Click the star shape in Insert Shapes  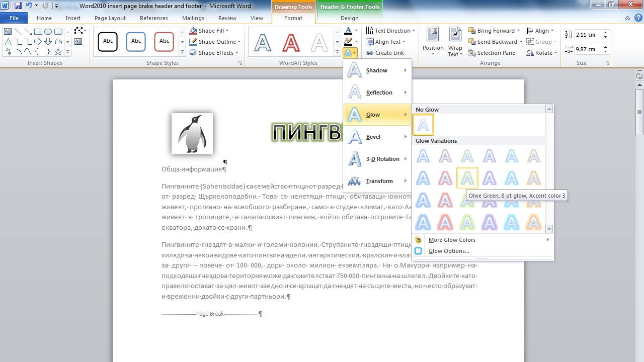click(x=58, y=52)
